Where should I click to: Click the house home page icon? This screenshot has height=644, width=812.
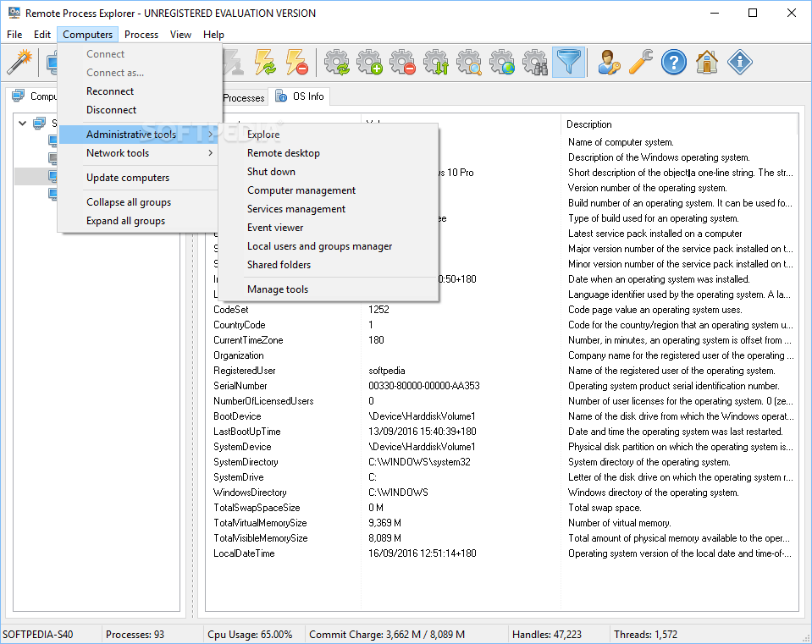707,62
